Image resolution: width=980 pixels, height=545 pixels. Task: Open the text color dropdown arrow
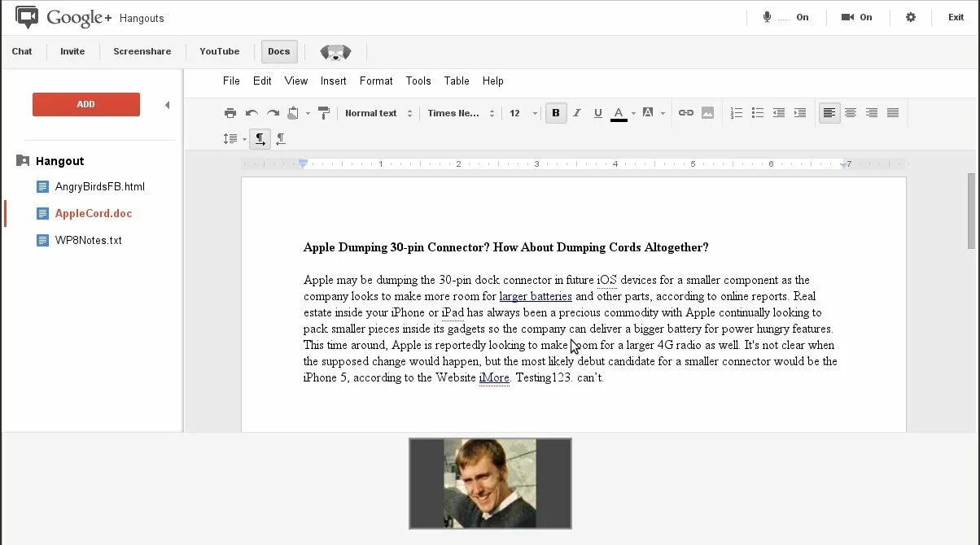click(633, 114)
